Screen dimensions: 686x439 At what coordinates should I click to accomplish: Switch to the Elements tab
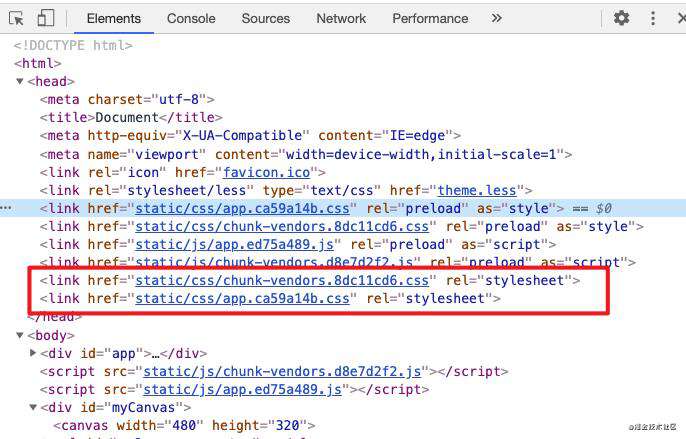(x=114, y=18)
